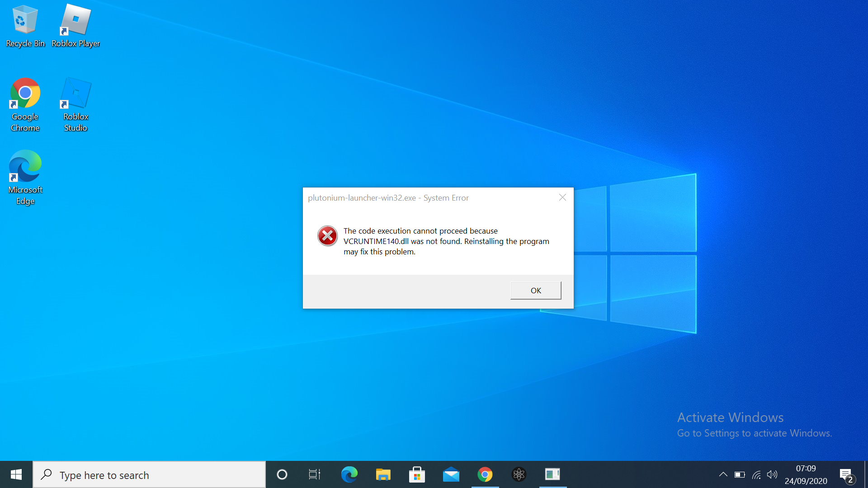
Task: Click the network connectivity icon
Action: (x=755, y=475)
